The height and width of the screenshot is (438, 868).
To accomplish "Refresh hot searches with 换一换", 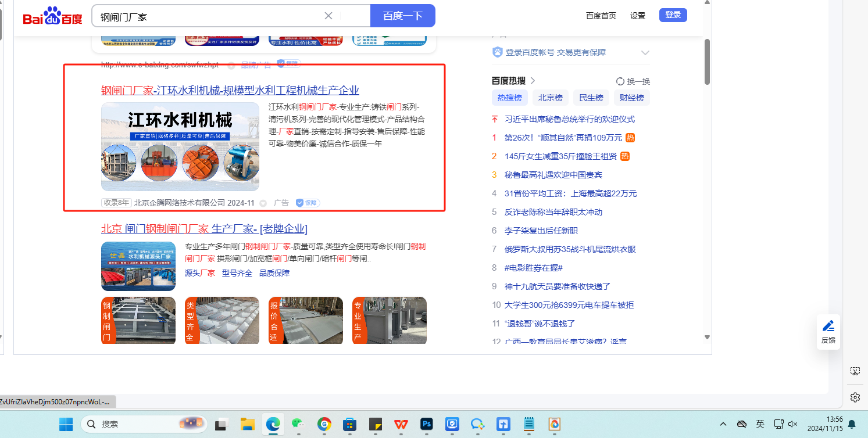I will click(x=633, y=81).
